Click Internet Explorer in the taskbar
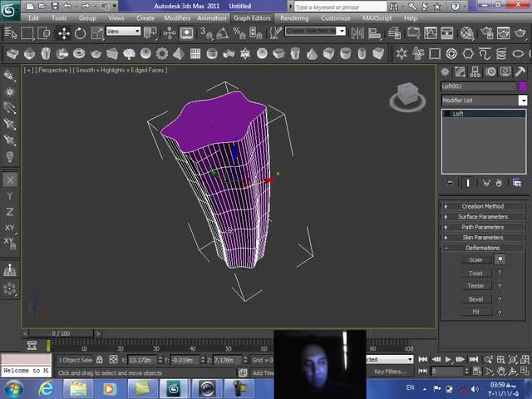The width and height of the screenshot is (532, 399). click(45, 388)
